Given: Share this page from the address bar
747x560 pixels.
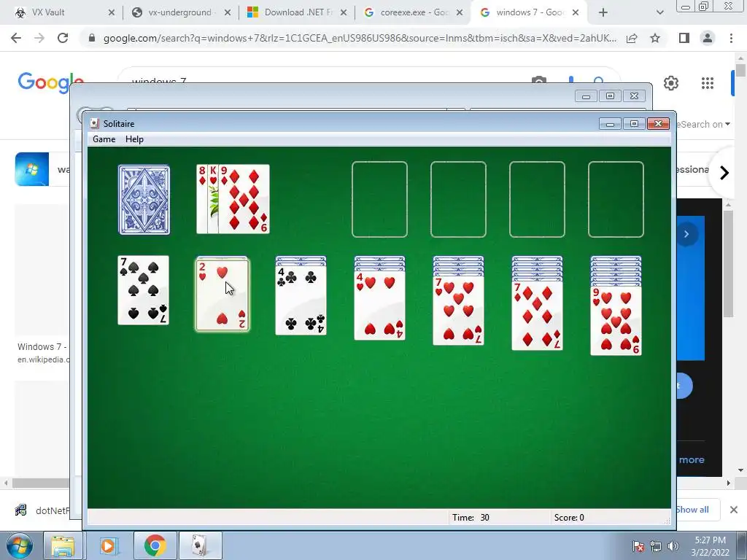Looking at the screenshot, I should point(632,38).
